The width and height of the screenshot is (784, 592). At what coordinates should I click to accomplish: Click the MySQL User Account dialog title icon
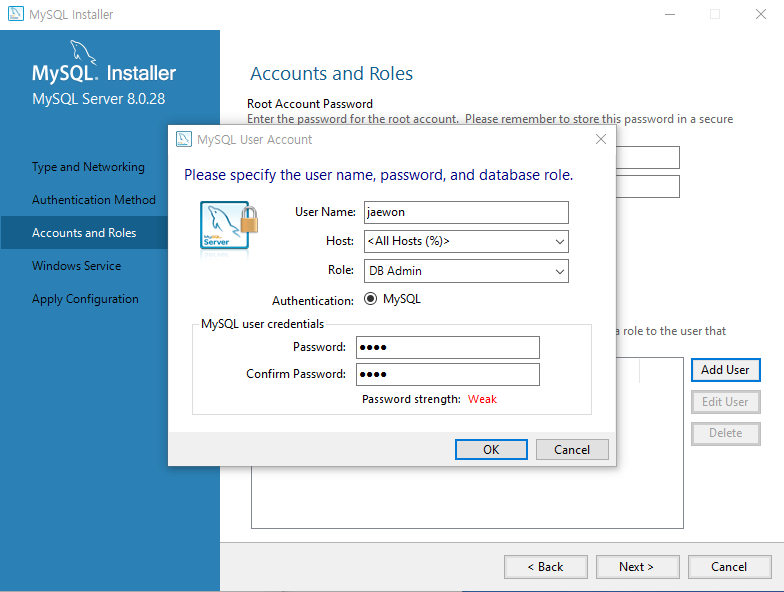pos(184,139)
